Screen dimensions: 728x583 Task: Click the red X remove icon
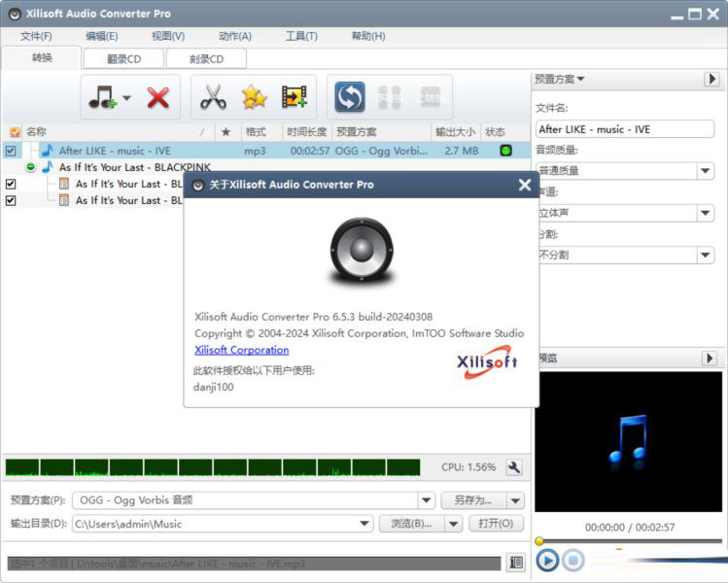tap(157, 97)
